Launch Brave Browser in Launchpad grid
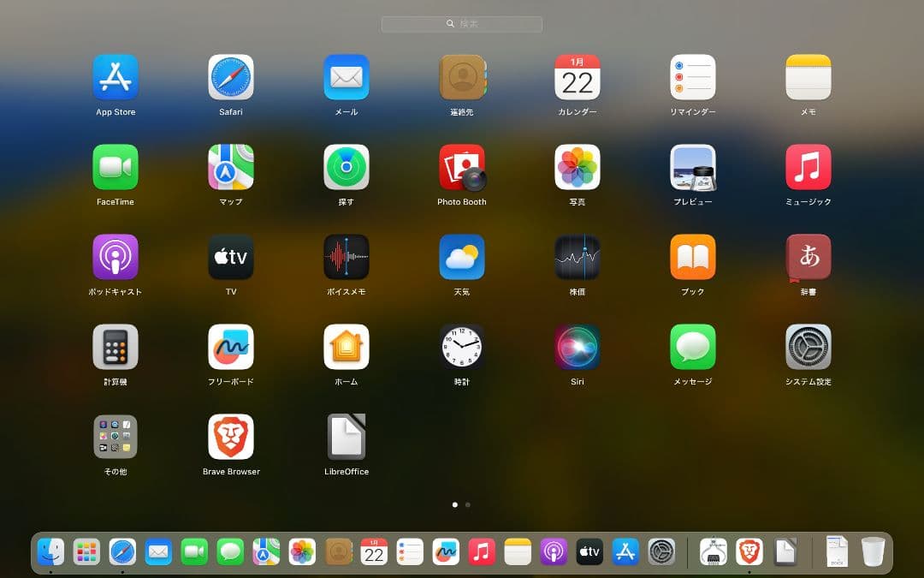The height and width of the screenshot is (578, 924). (231, 438)
